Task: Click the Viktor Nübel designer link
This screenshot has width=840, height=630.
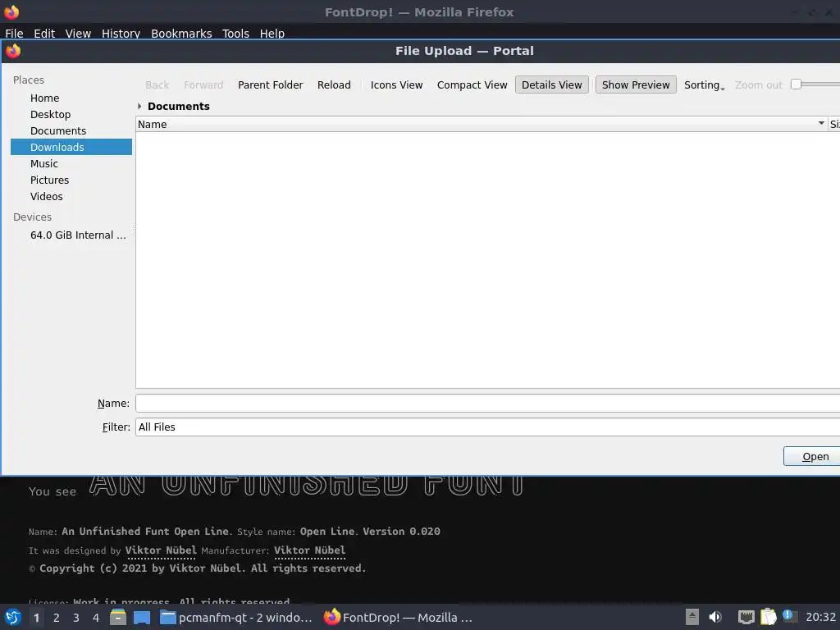Action: click(161, 550)
